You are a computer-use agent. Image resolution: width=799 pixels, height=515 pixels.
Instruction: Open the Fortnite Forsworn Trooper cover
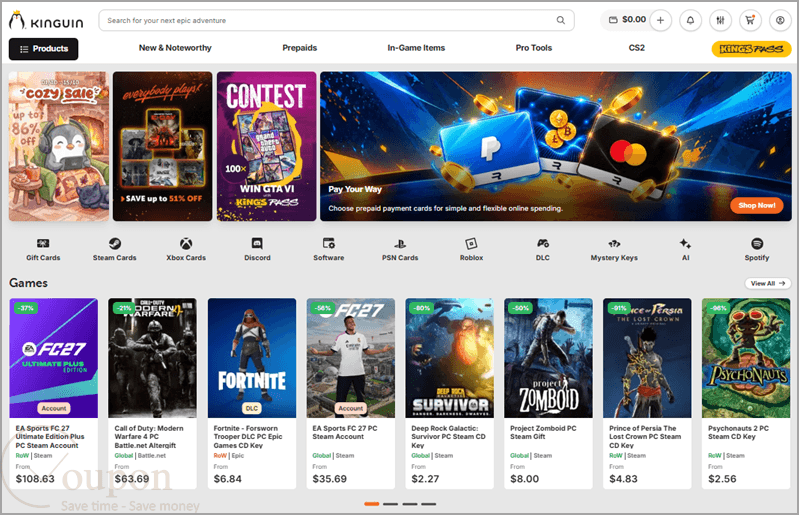tap(252, 358)
